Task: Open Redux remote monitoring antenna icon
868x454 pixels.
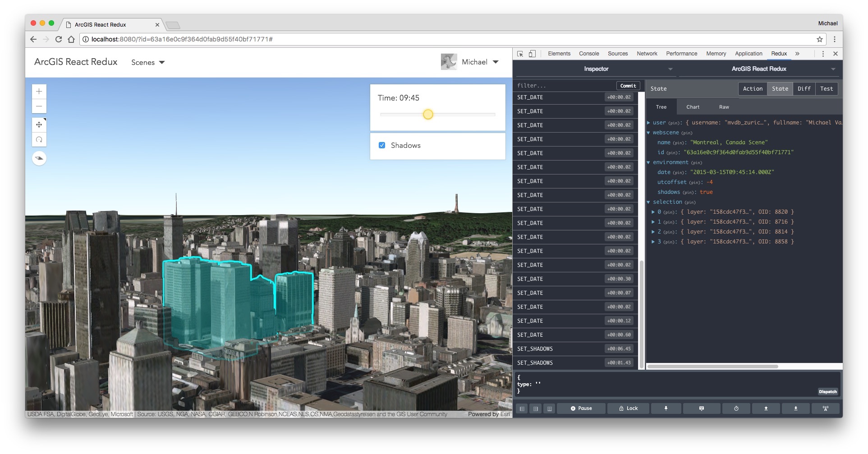Action: point(826,408)
